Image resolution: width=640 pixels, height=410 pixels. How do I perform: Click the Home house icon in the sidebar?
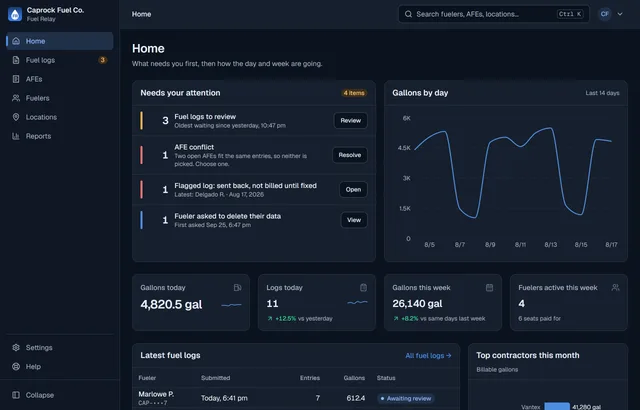[x=16, y=41]
